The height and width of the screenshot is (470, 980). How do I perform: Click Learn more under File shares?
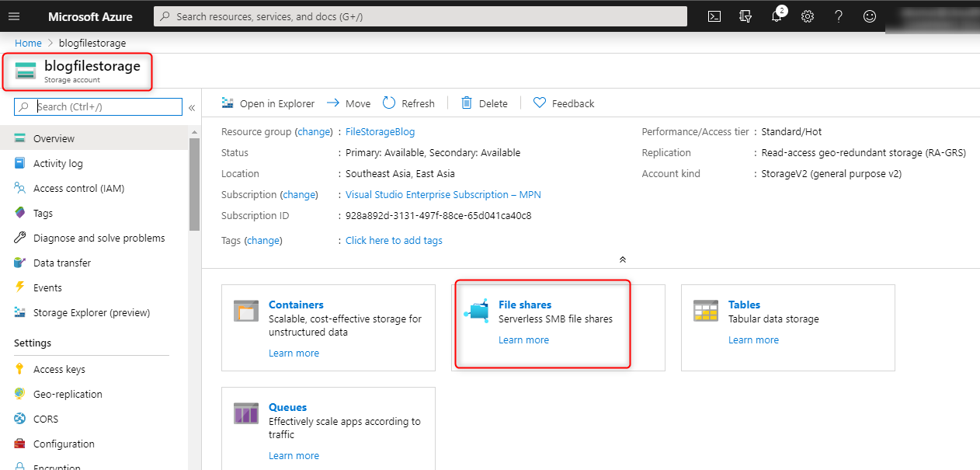click(x=523, y=340)
